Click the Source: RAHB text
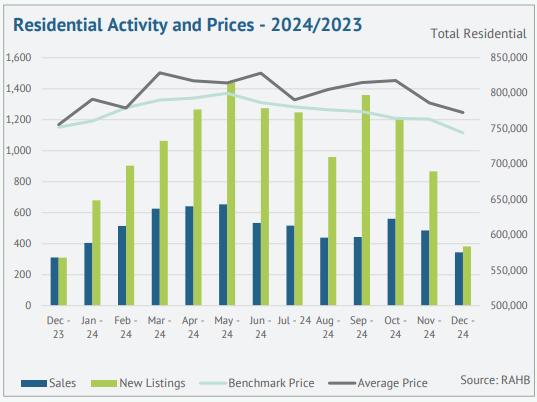The width and height of the screenshot is (537, 402). point(495,380)
